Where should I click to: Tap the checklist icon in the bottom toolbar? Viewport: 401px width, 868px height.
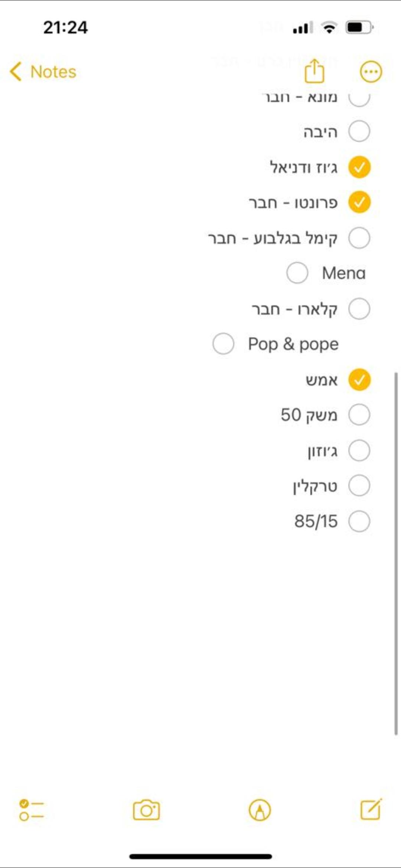pyautogui.click(x=31, y=810)
